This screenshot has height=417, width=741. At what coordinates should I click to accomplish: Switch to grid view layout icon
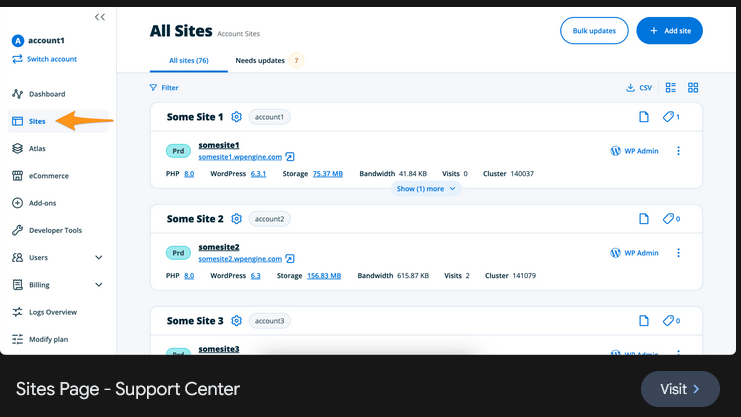click(x=693, y=87)
